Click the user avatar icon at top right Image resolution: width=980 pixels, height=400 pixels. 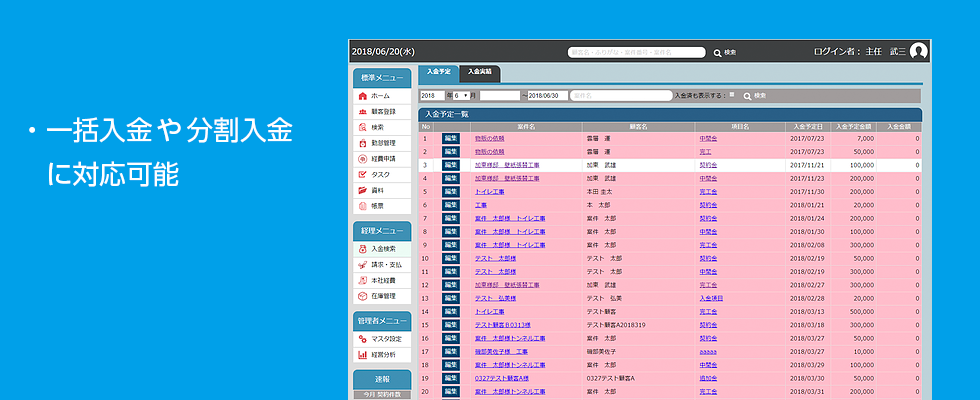pyautogui.click(x=919, y=51)
